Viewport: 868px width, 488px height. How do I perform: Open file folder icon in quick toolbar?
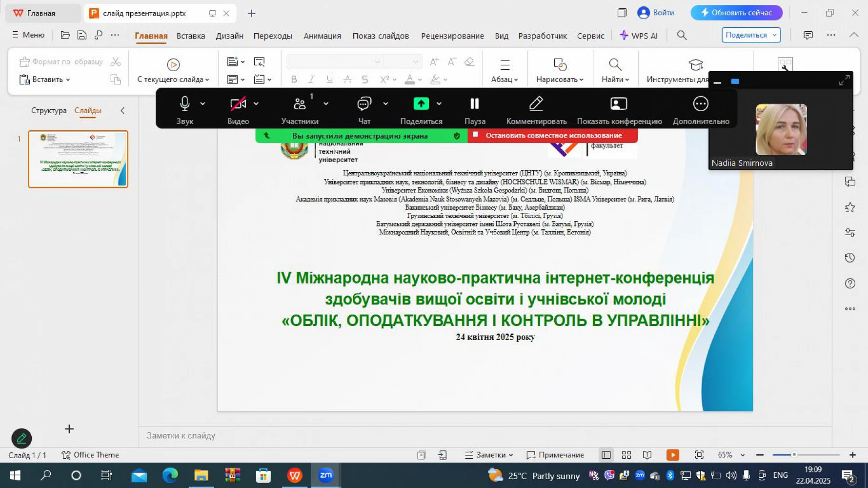pos(65,35)
